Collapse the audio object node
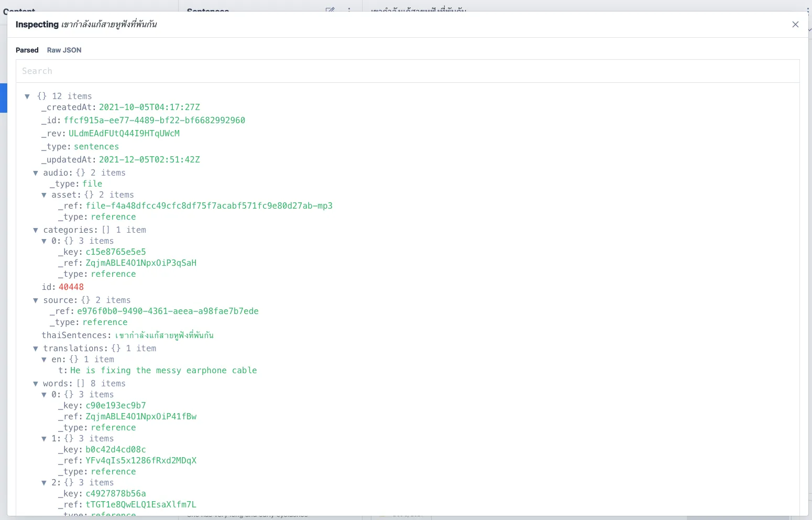Screen dimensions: 812x520 tap(36, 173)
